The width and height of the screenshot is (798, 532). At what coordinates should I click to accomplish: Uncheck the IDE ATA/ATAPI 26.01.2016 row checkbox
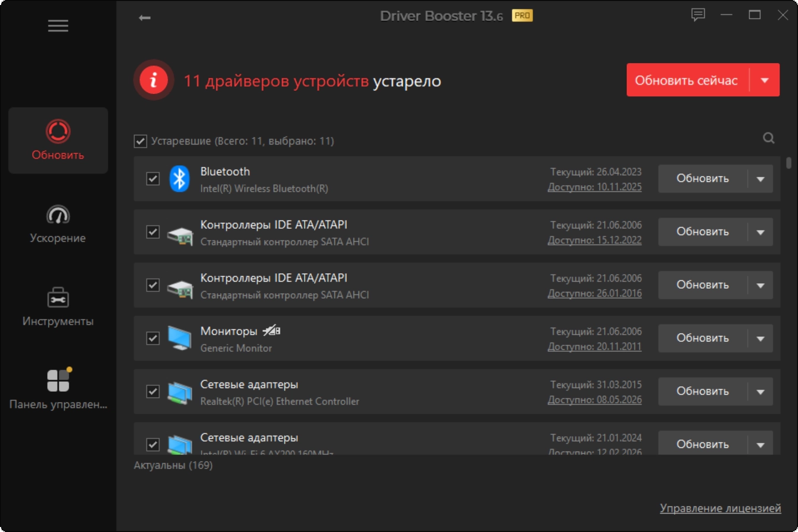(x=153, y=285)
